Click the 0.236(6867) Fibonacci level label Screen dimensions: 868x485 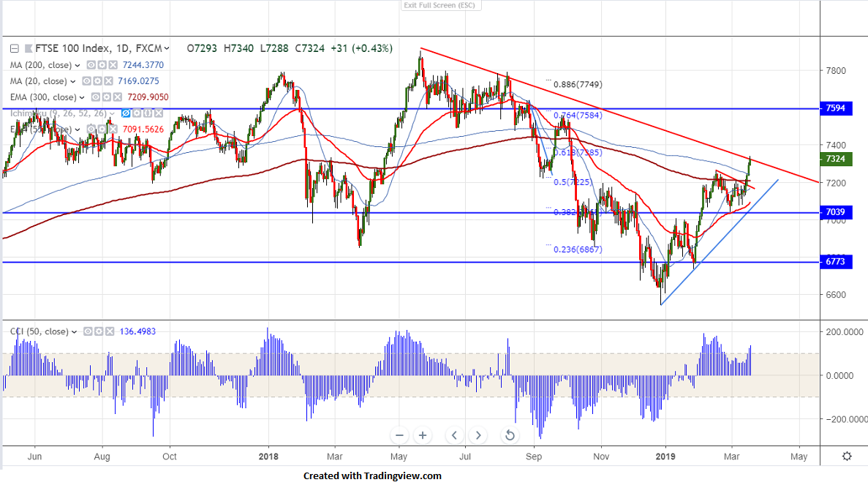tap(578, 249)
